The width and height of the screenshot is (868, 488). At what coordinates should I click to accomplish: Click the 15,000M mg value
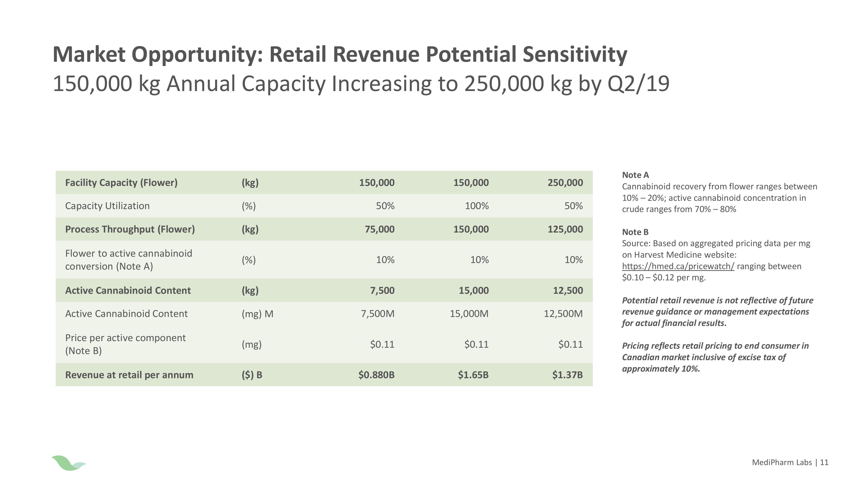click(x=469, y=314)
